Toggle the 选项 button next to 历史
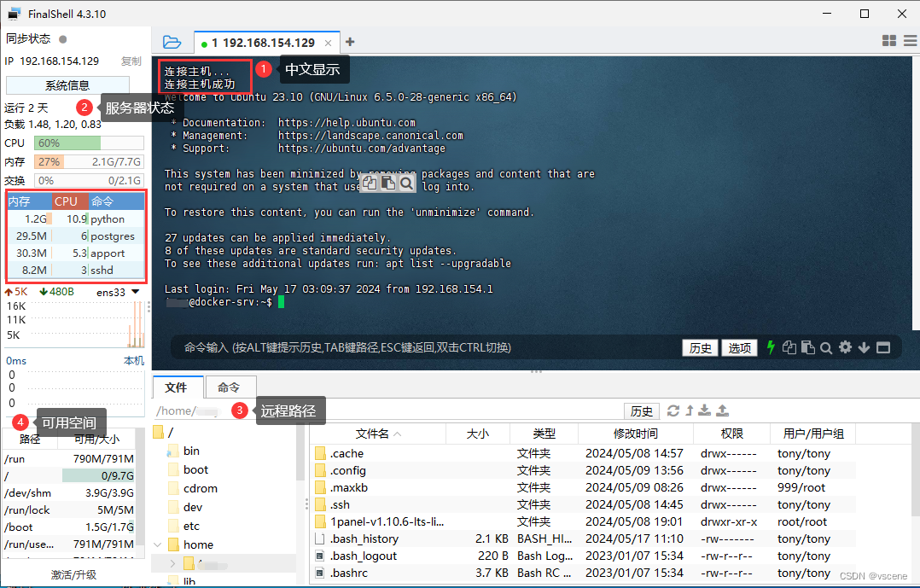Viewport: 920px width, 588px height. click(x=739, y=347)
